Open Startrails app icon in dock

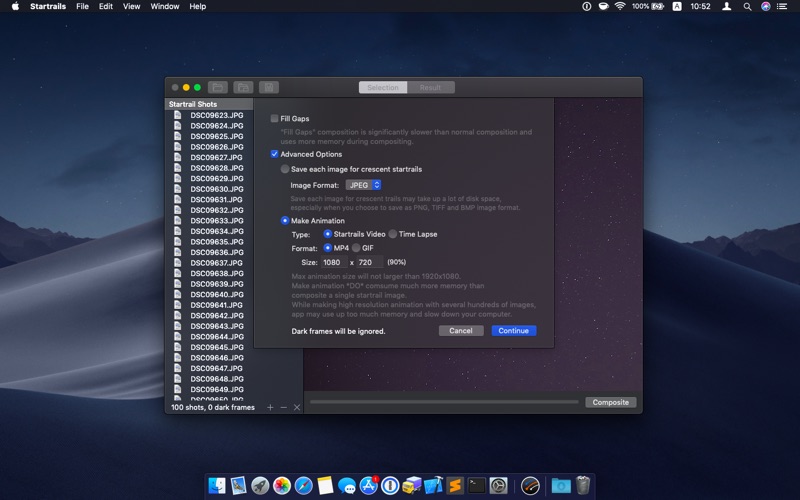531,485
